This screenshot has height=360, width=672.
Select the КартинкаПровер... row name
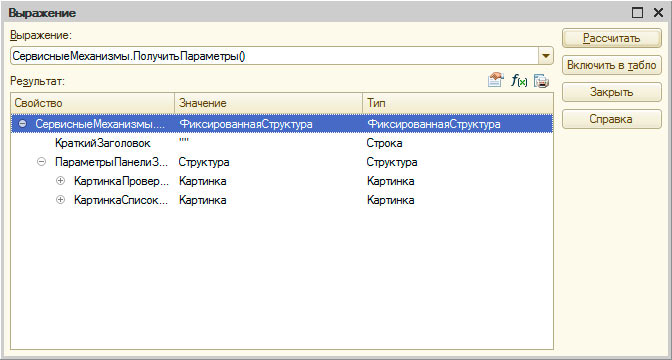tap(121, 181)
